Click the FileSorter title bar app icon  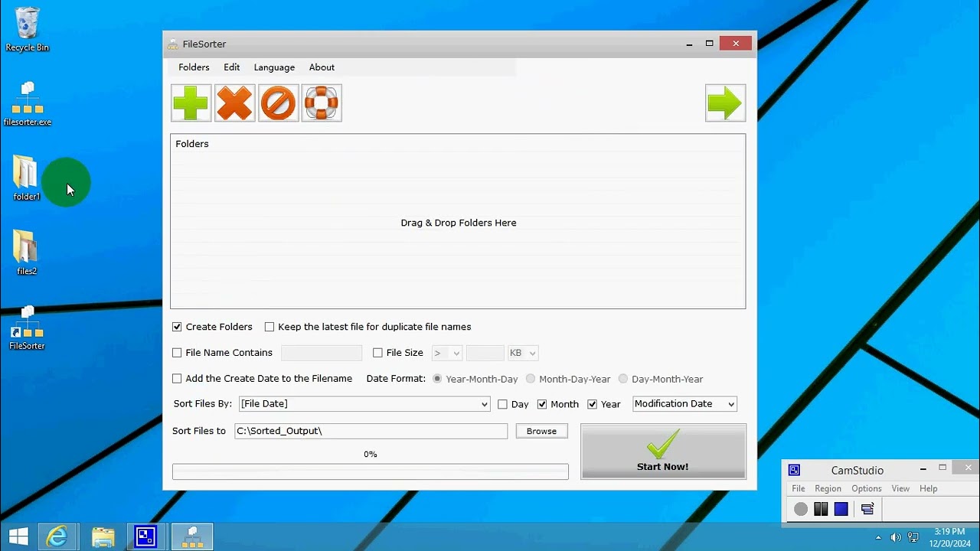point(173,44)
